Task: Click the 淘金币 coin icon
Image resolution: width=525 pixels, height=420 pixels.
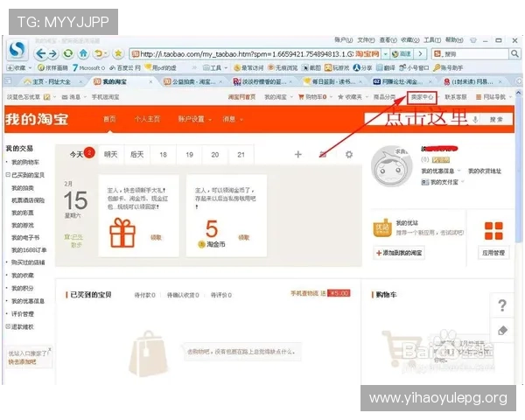Action: coord(201,244)
